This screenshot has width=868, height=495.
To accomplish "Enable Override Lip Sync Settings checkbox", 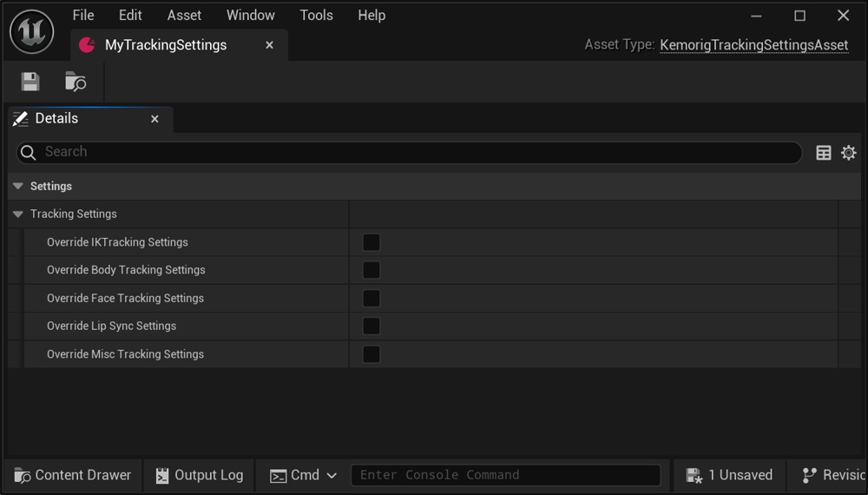I will tap(372, 326).
